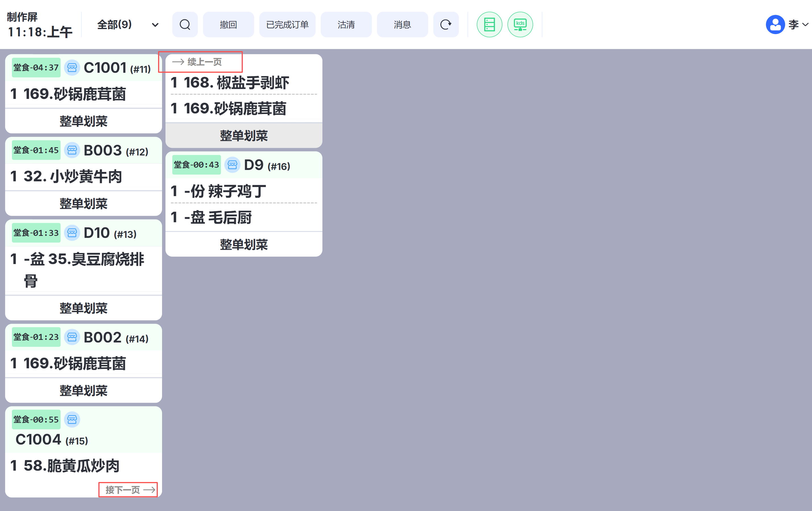The width and height of the screenshot is (812, 511).
Task: Click the store icon on order B002
Action: 72,337
